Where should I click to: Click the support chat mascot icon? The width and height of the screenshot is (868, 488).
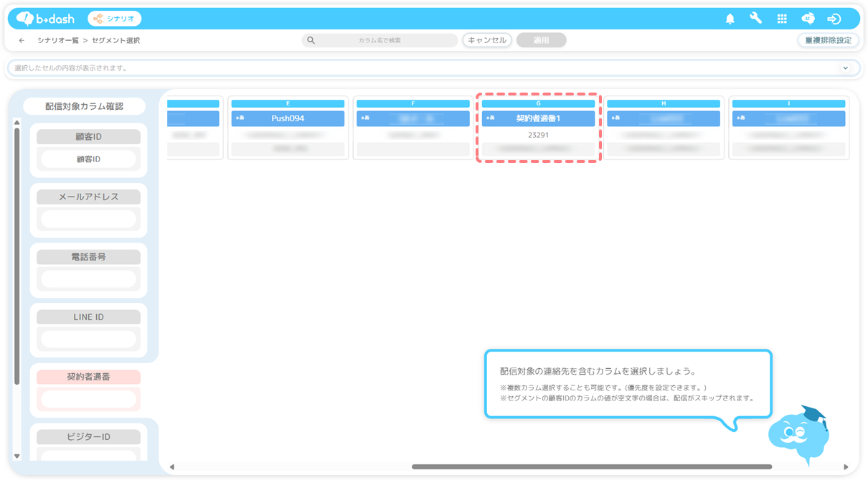tap(808, 19)
